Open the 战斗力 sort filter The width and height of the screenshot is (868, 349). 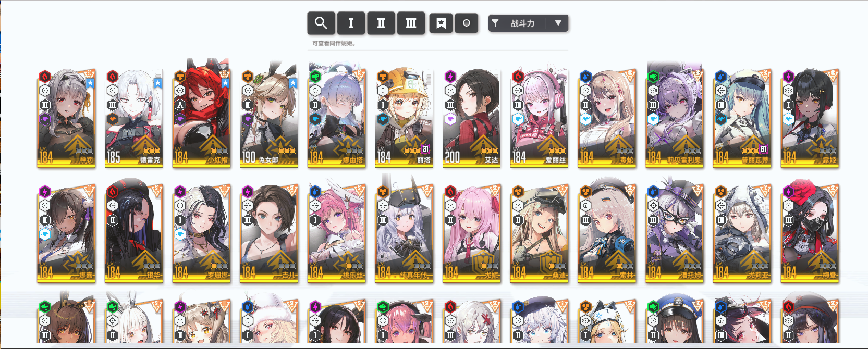(x=517, y=23)
